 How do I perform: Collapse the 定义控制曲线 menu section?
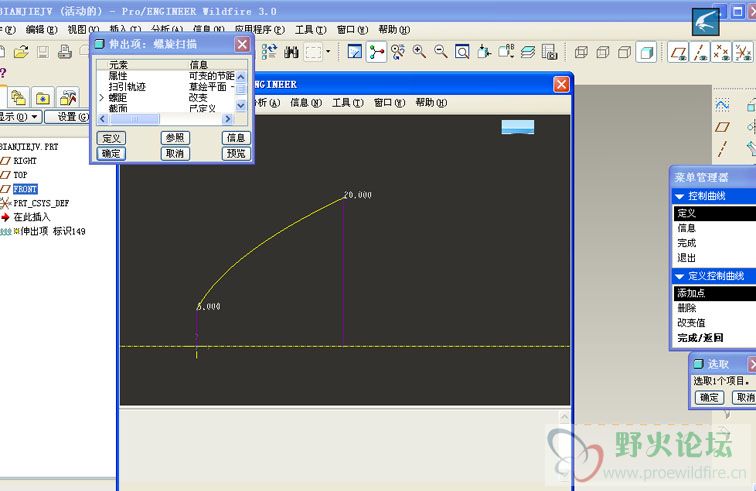(x=680, y=276)
